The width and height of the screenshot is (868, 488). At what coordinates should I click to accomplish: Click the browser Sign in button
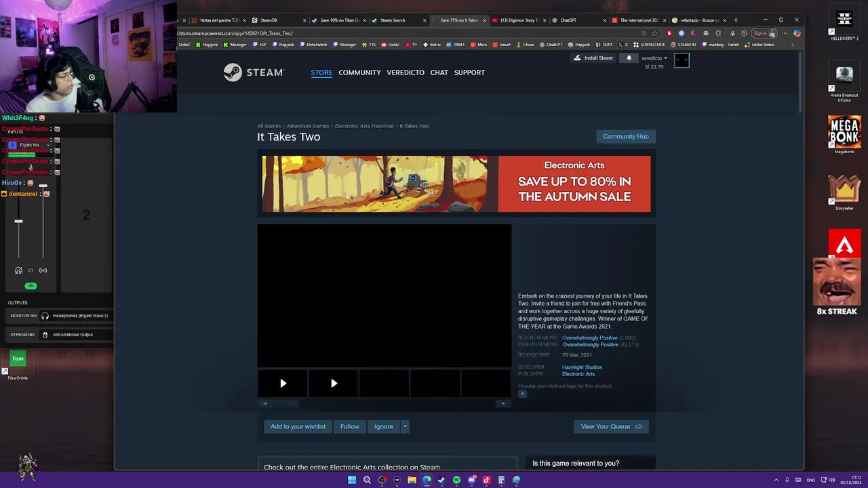(x=764, y=33)
